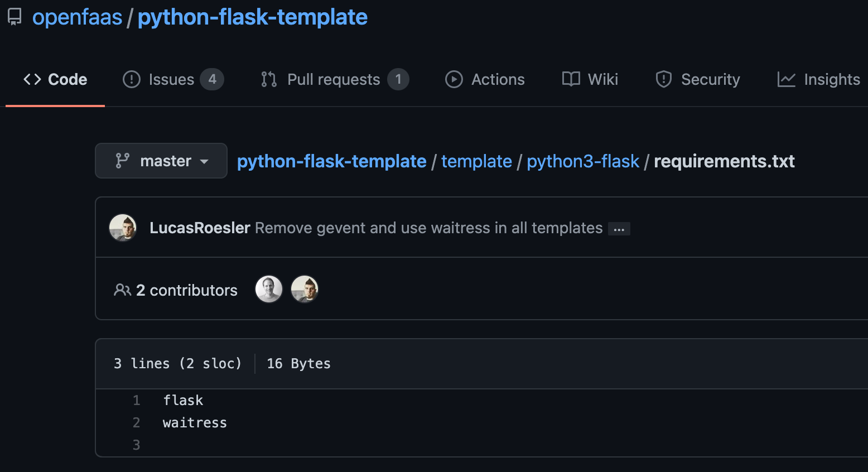This screenshot has height=472, width=868.
Task: Expand commit message with ellipsis button
Action: [x=619, y=229]
